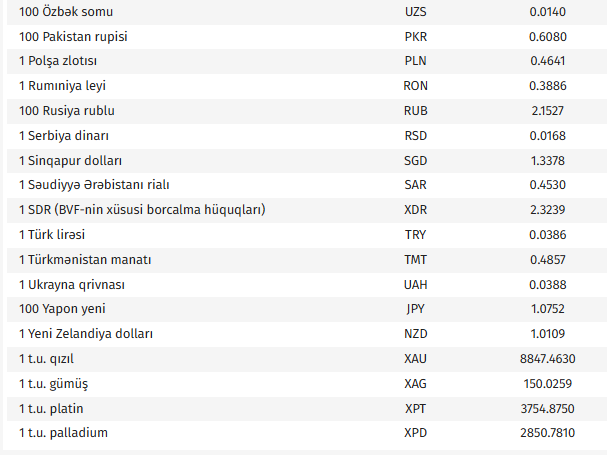
Task: Click the Ukrayna qrivnası rate 0.0388
Action: (548, 284)
